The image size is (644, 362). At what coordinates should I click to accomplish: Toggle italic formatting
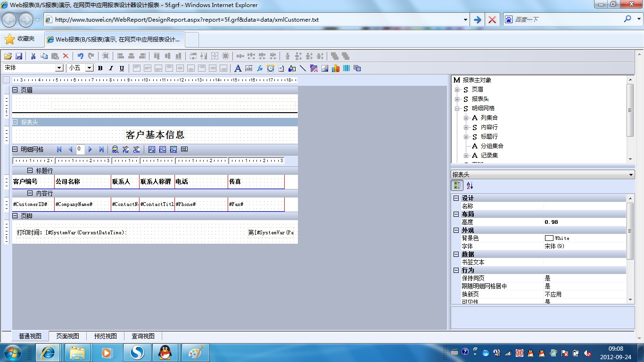pyautogui.click(x=111, y=68)
